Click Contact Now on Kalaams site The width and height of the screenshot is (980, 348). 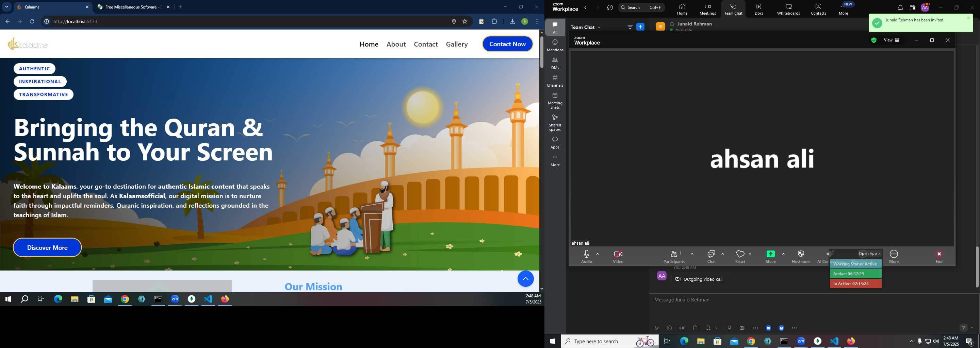tap(507, 44)
